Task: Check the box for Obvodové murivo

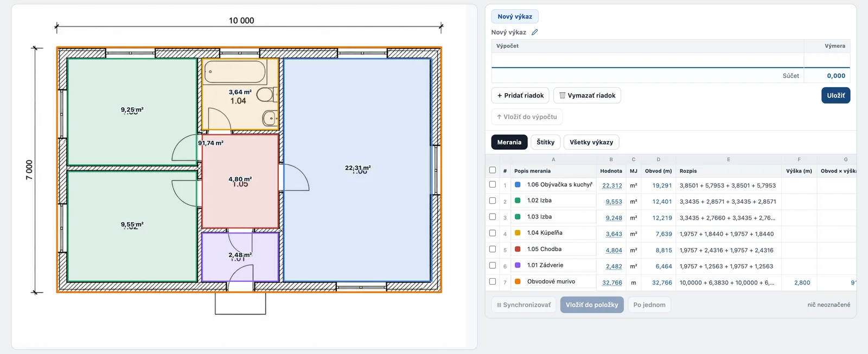Action: pos(493,282)
